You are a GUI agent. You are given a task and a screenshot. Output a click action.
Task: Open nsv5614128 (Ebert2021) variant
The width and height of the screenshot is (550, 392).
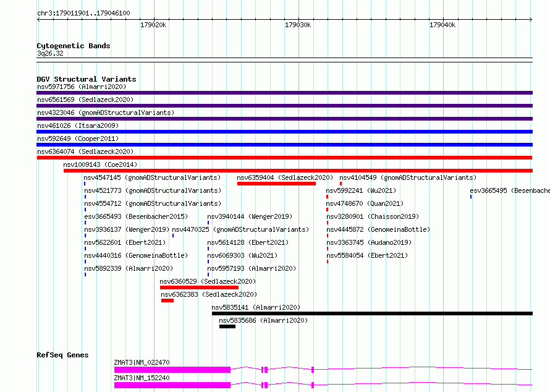coord(248,242)
